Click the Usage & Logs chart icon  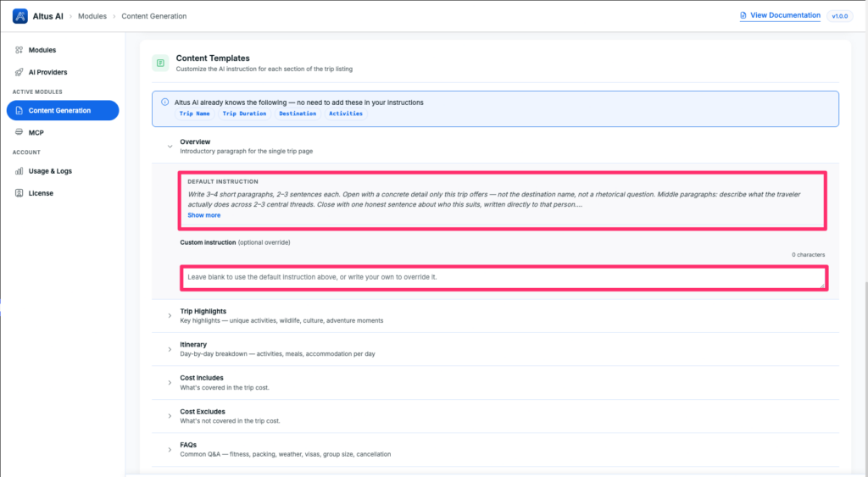click(x=19, y=171)
